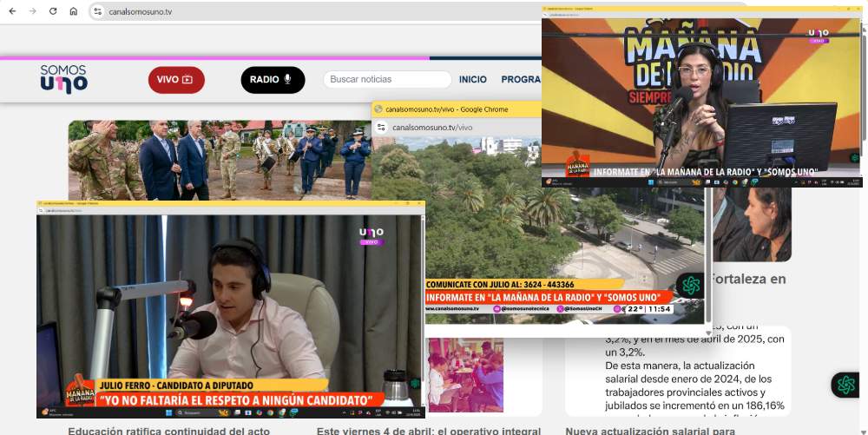This screenshot has width=868, height=435.
Task: Open headline 'Este viernes 4 de abril'
Action: click(x=429, y=430)
